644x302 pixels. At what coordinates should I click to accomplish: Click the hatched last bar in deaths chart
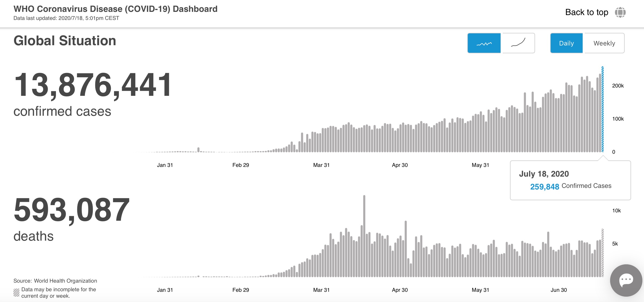(603, 253)
